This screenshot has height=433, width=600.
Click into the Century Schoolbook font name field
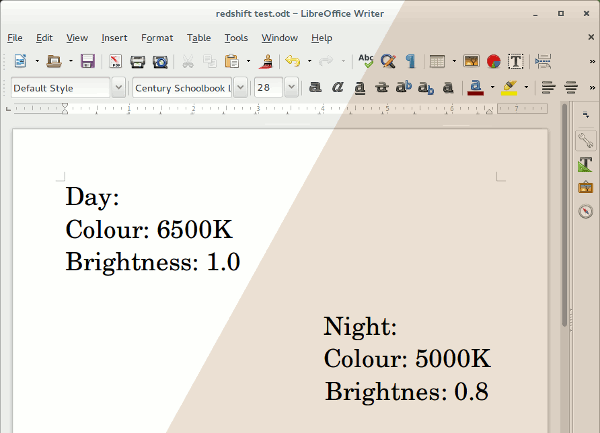181,88
